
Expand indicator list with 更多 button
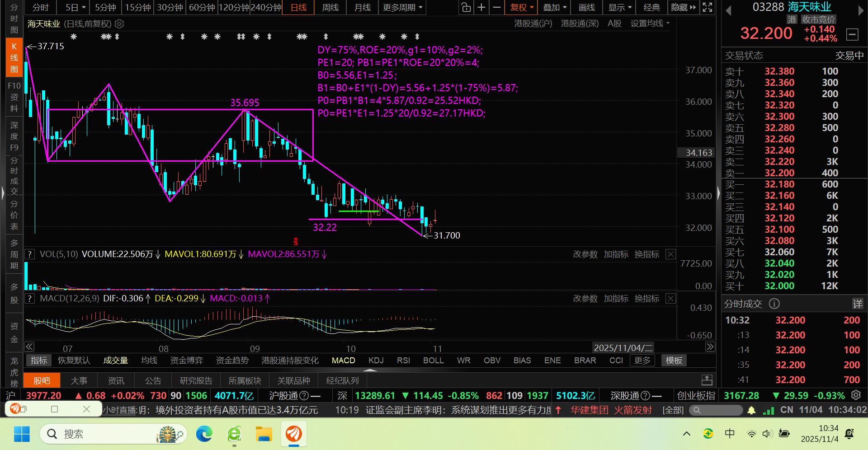642,360
